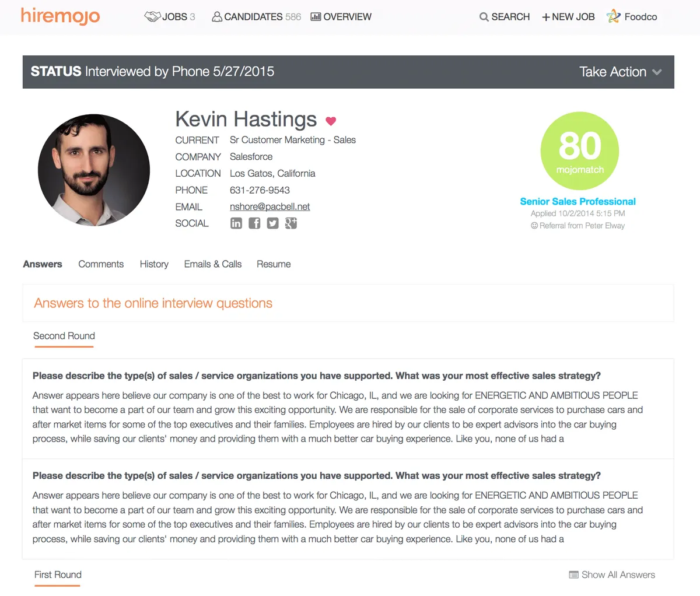Open the Take Action dropdown
Viewport: 700px width, 596px height.
[x=620, y=72]
